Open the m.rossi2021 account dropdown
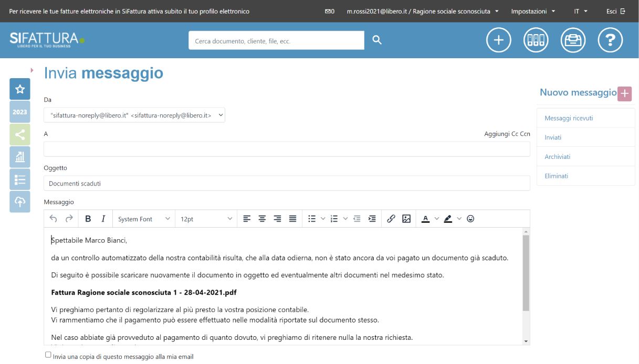 423,11
